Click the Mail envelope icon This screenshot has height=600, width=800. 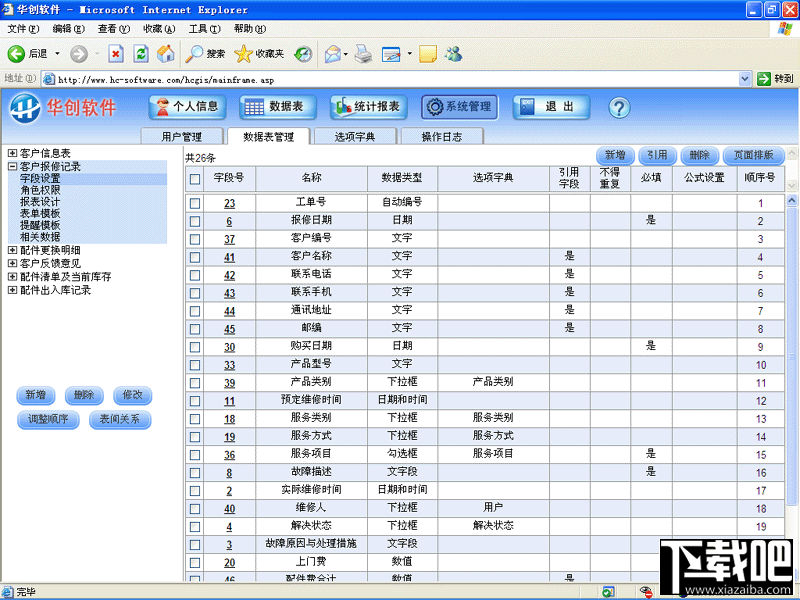[333, 54]
